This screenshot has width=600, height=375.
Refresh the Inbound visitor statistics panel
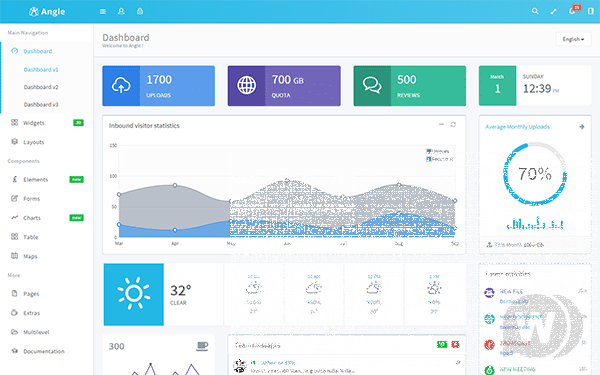click(453, 125)
